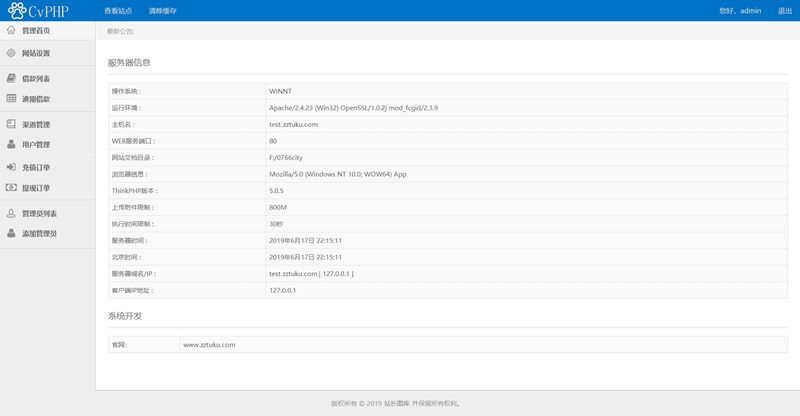This screenshot has width=800, height=416.
Task: Click 查看站点 in the top bar
Action: (117, 10)
